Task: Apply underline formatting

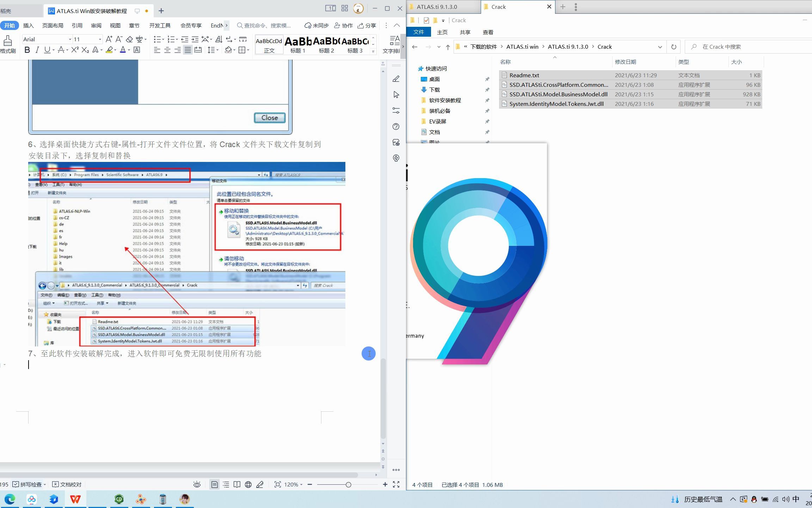Action: click(x=47, y=50)
